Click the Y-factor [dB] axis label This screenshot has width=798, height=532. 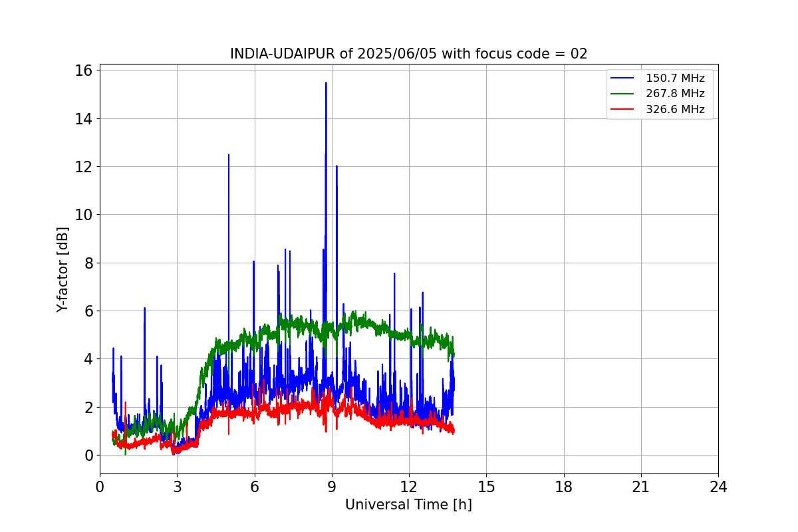(x=63, y=269)
